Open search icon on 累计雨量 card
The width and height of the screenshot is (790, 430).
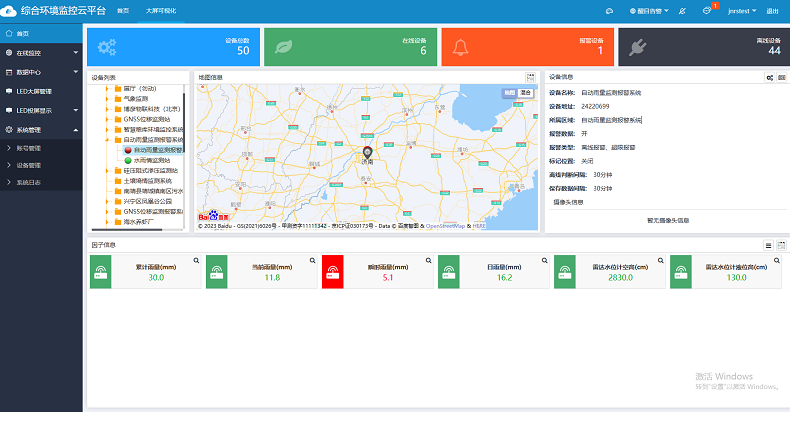196,261
